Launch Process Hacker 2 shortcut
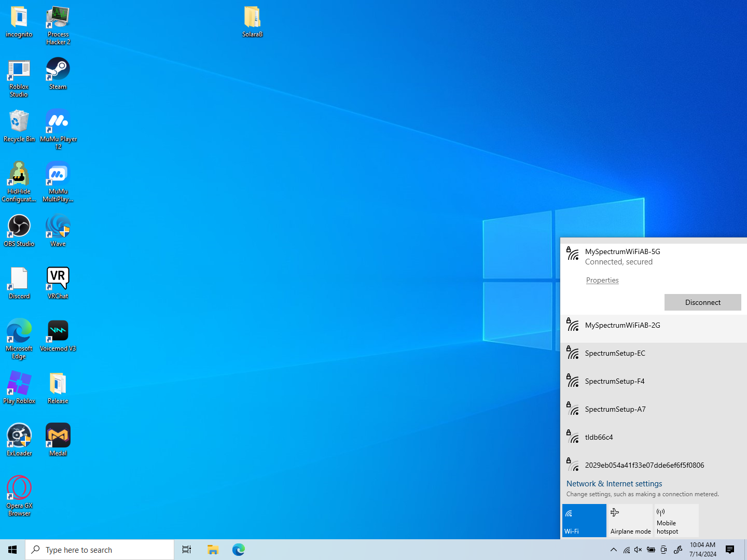 point(58,26)
